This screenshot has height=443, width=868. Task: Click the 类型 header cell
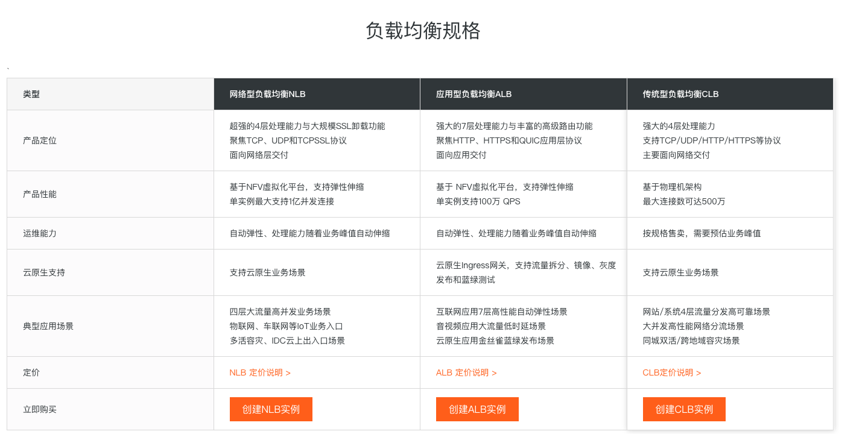[x=110, y=94]
